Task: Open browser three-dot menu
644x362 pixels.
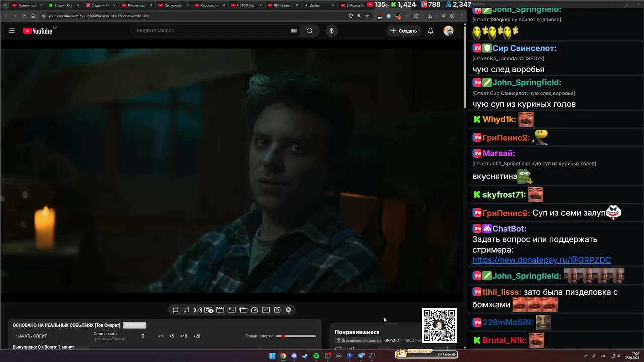Action: pos(461,16)
